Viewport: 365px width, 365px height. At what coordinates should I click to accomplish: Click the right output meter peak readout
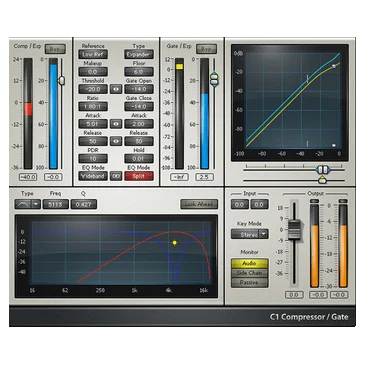click(x=339, y=295)
